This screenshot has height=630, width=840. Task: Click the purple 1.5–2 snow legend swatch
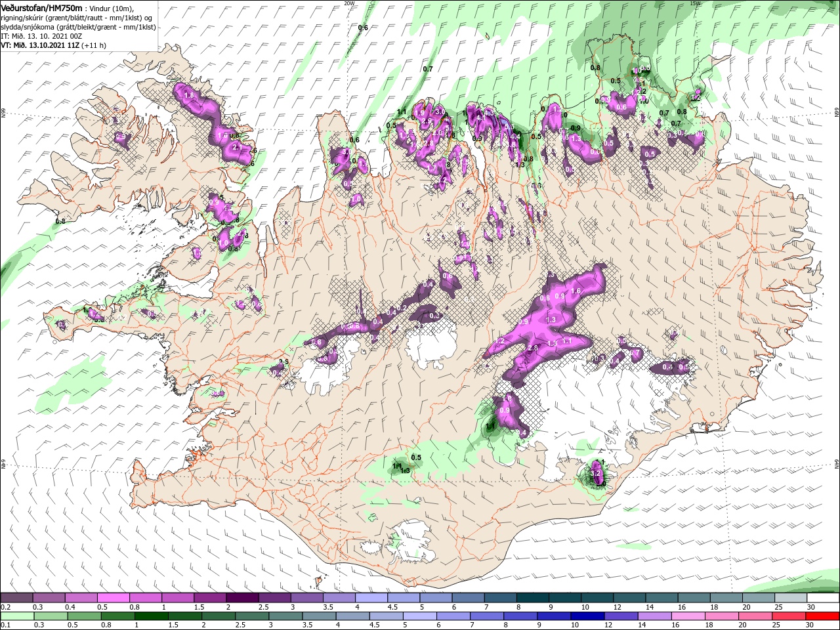tap(209, 598)
